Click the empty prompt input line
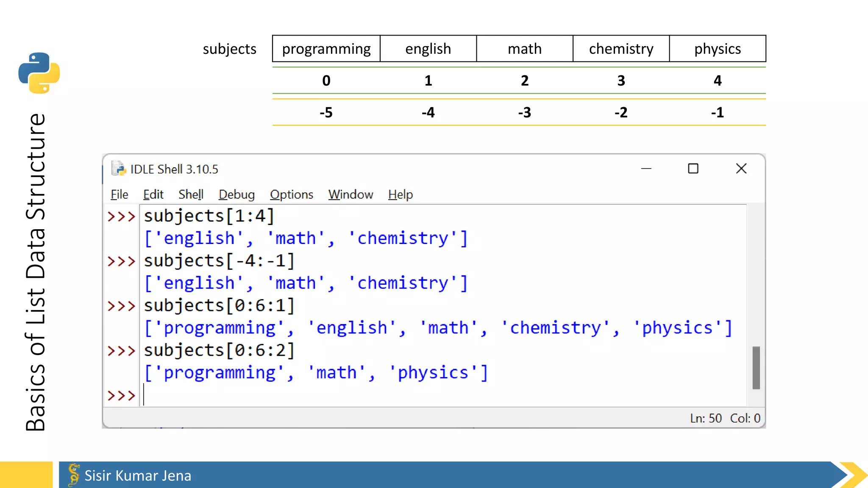 tap(443, 395)
